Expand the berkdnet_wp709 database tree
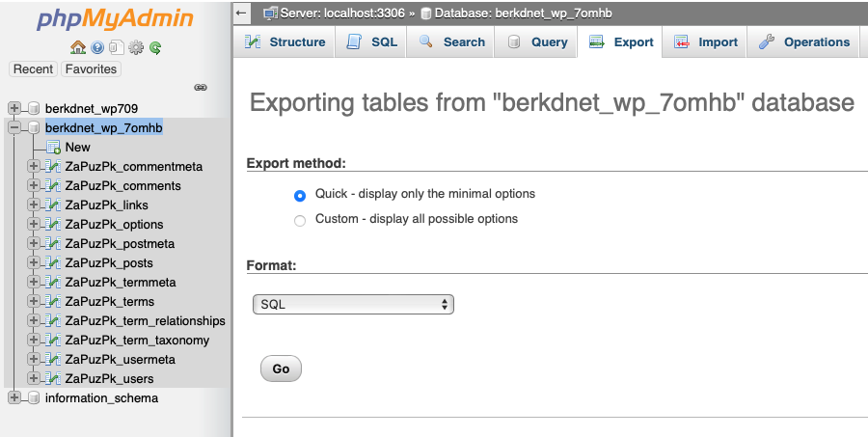The image size is (868, 437). click(14, 108)
